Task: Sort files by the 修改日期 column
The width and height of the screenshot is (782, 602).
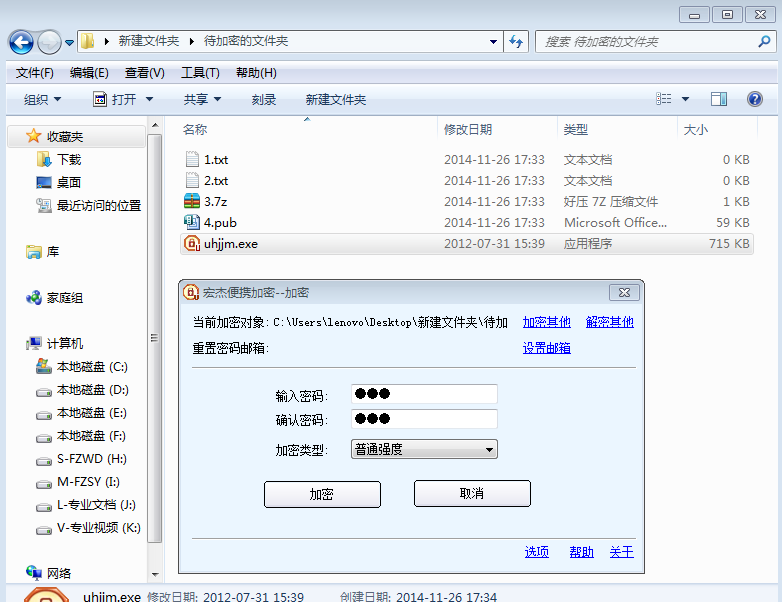Action: [x=468, y=130]
